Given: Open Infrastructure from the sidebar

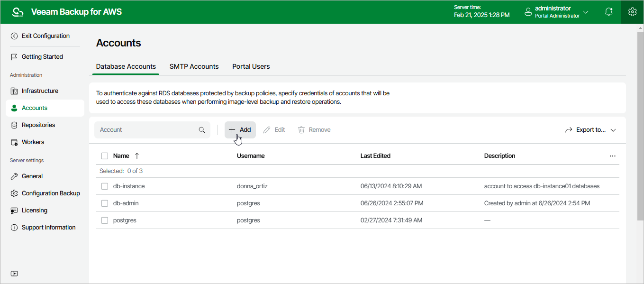Looking at the screenshot, I should (40, 91).
